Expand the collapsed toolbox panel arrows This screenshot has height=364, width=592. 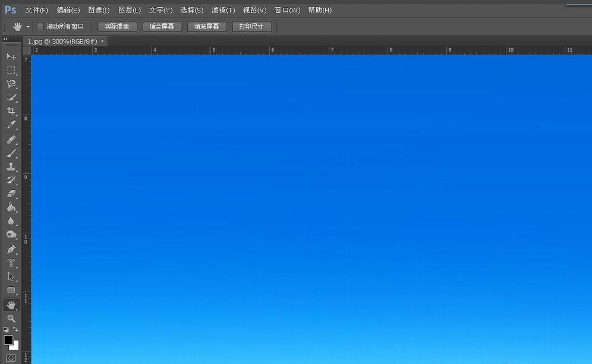[5, 39]
